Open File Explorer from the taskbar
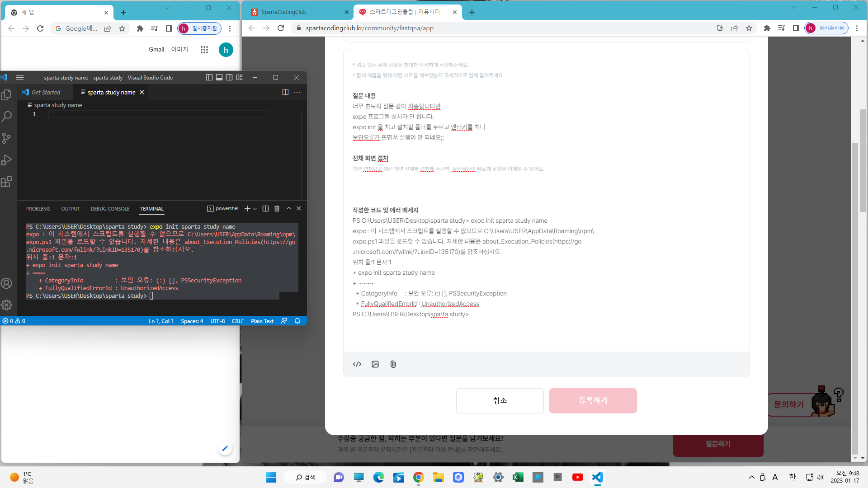The height and width of the screenshot is (488, 868). tap(438, 477)
